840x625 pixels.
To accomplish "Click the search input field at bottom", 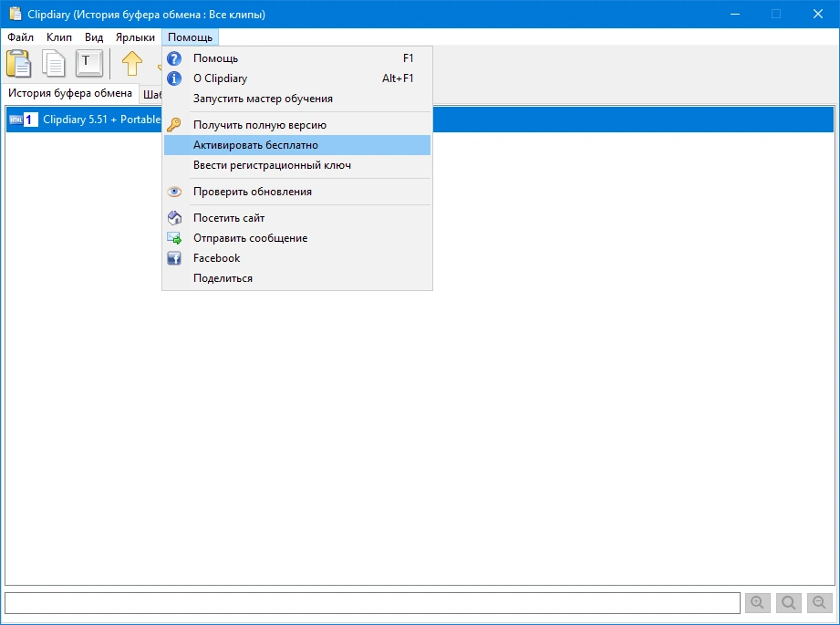I will (x=372, y=603).
